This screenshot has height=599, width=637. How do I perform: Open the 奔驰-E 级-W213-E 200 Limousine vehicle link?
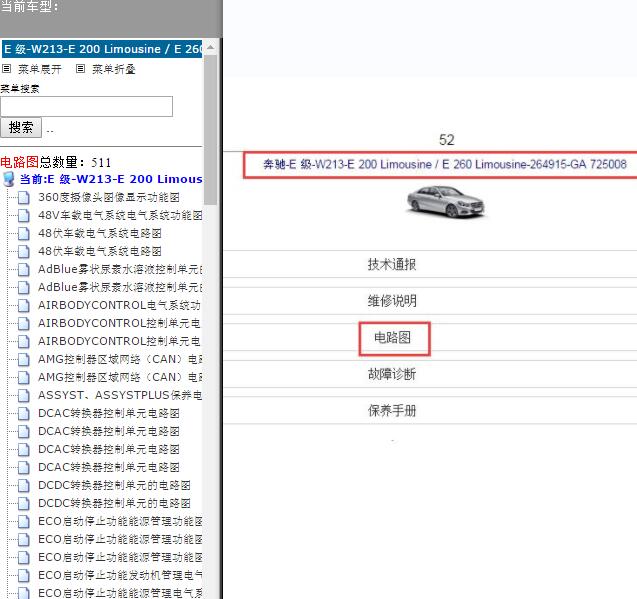click(444, 164)
